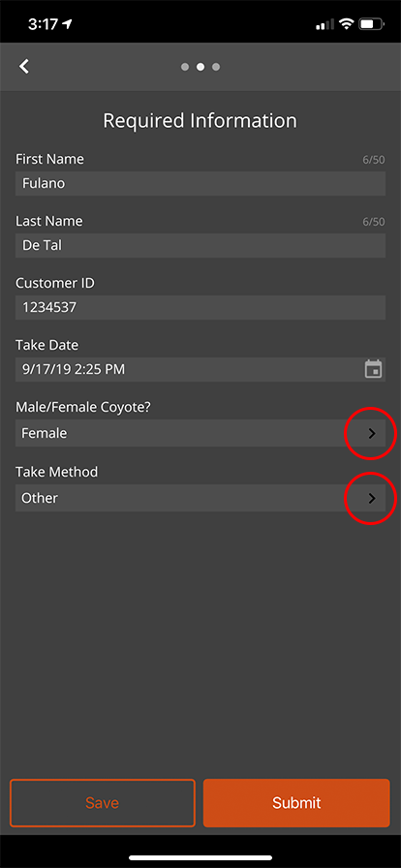Viewport: 401px width, 868px height.
Task: Tap the back arrow icon
Action: click(x=24, y=67)
